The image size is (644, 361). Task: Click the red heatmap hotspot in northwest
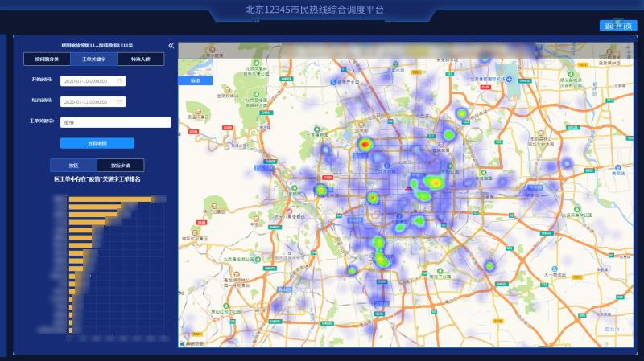pyautogui.click(x=365, y=145)
